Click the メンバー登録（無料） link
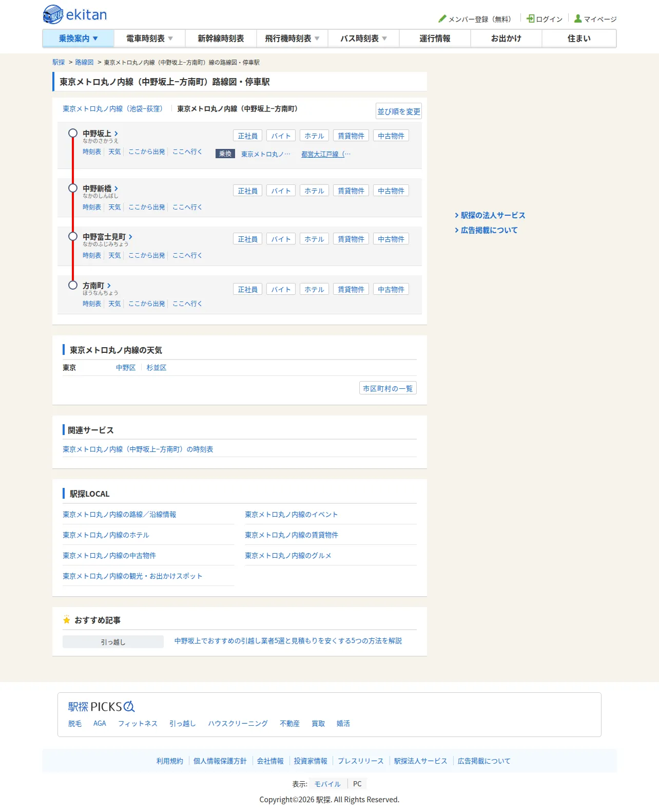Screen dimensions: 659x812 (x=480, y=20)
